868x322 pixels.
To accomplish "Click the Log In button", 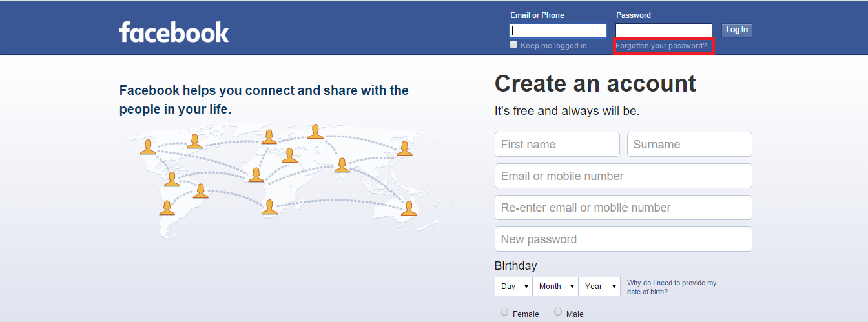I will [x=737, y=30].
